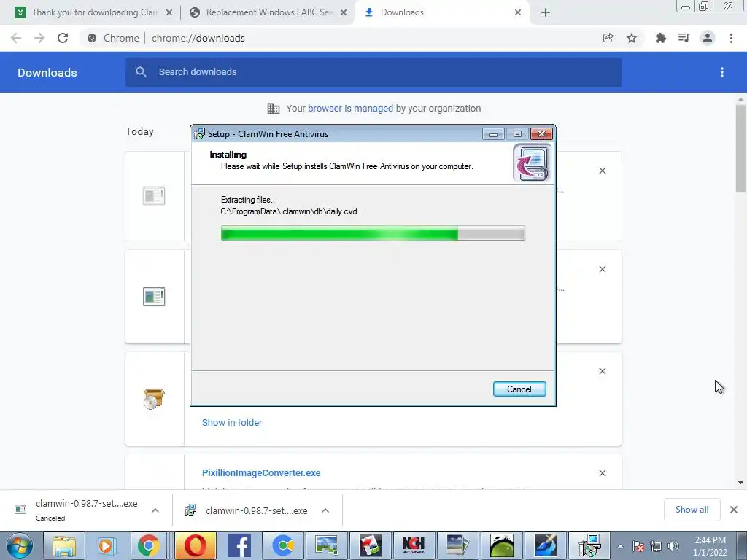
Task: Open the Windows Start menu
Action: point(20,545)
